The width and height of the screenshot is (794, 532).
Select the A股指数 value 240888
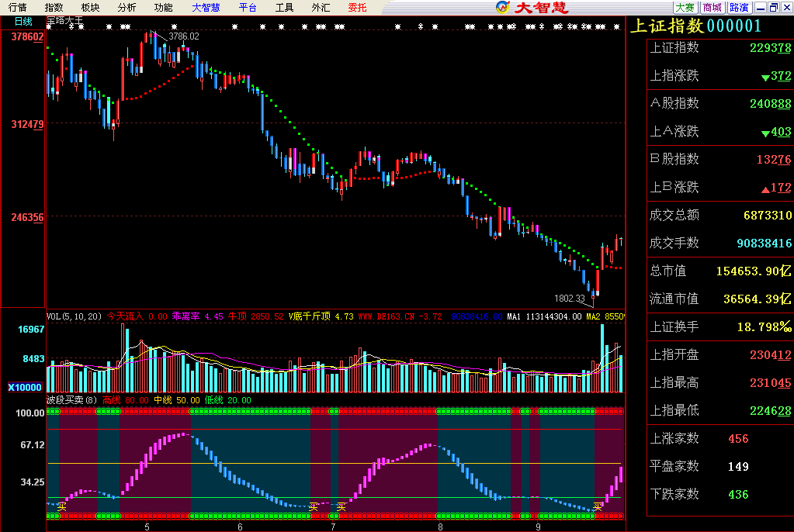pyautogui.click(x=770, y=104)
